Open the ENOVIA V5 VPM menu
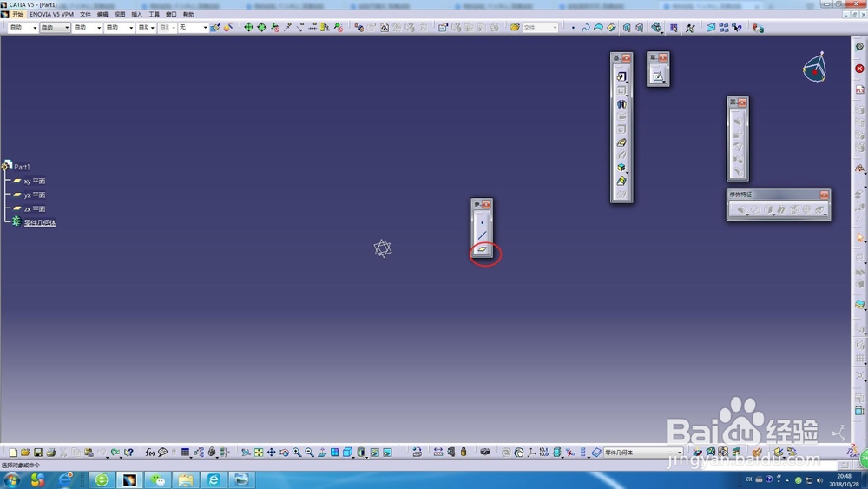This screenshot has width=868, height=489. (x=51, y=15)
